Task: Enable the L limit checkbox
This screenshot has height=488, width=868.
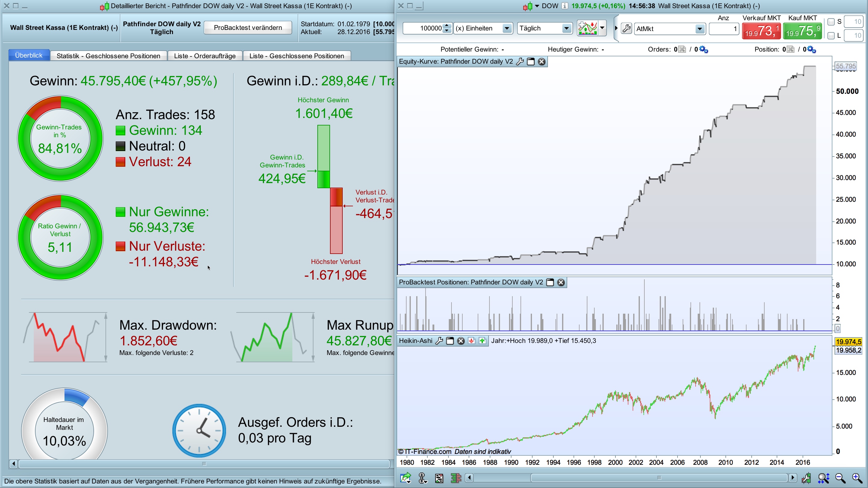Action: (831, 35)
